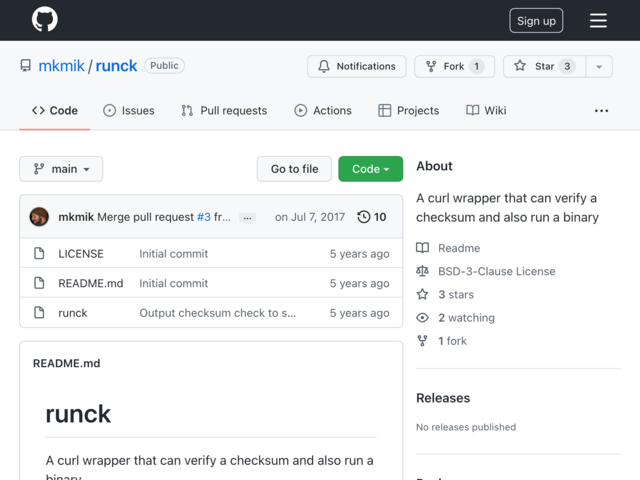Open the main branch selector dropdown
Screen dimensions: 640x480
[x=61, y=169]
